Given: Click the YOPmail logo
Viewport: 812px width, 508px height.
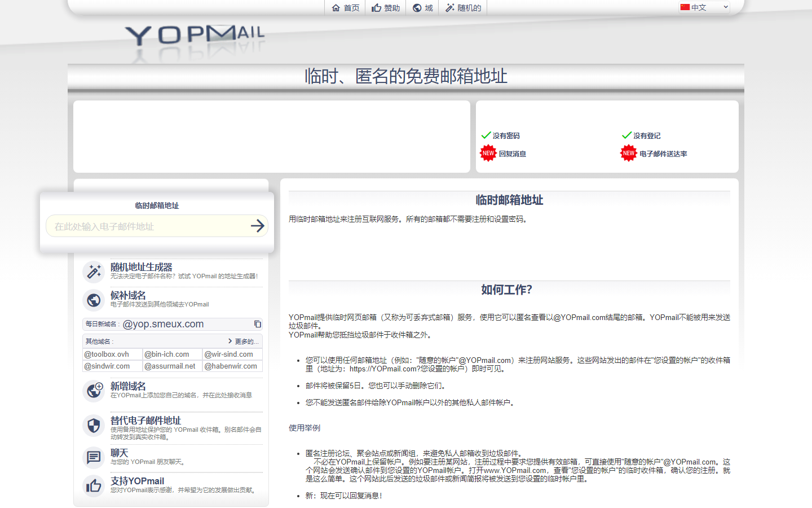Looking at the screenshot, I should tap(195, 35).
